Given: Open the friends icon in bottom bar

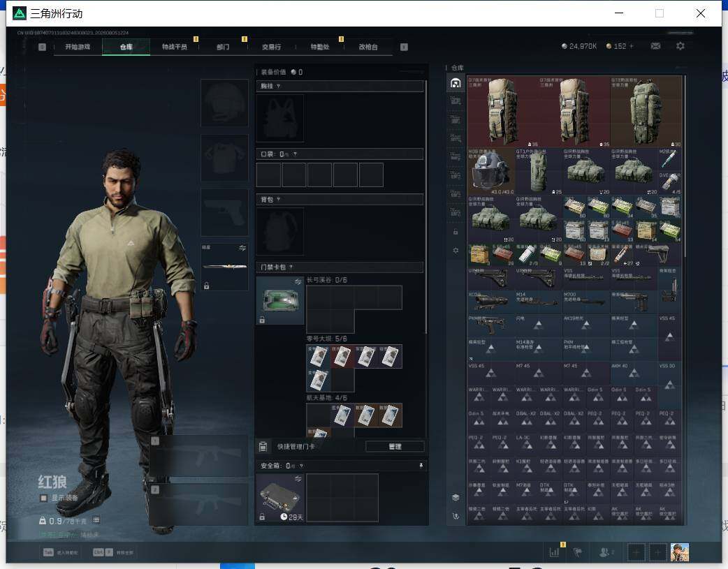Looking at the screenshot, I should coord(604,552).
